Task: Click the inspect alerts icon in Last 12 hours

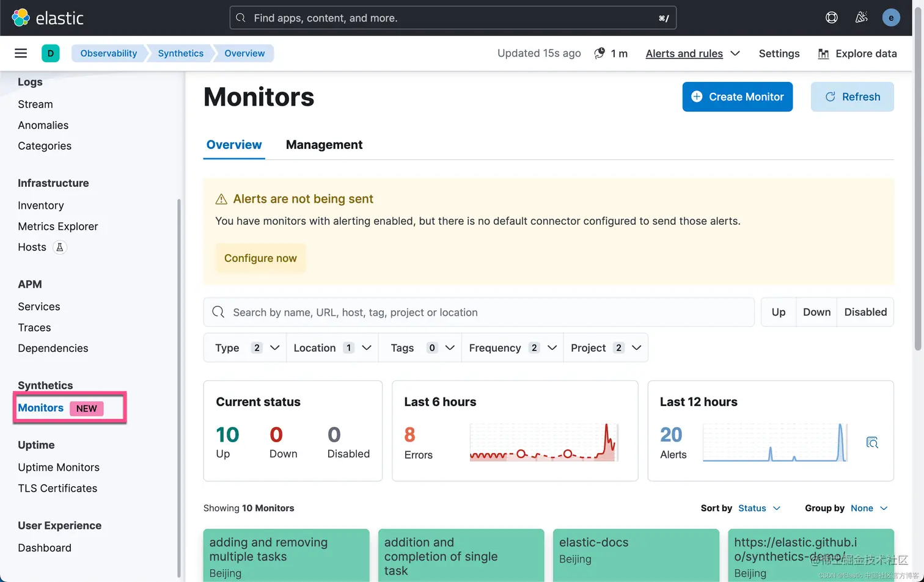Action: click(x=872, y=442)
